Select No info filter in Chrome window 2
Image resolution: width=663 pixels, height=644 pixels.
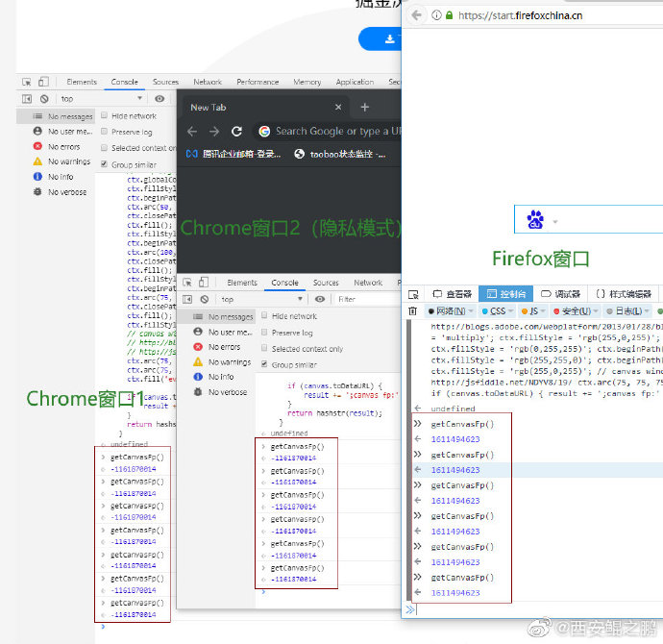[x=213, y=377]
